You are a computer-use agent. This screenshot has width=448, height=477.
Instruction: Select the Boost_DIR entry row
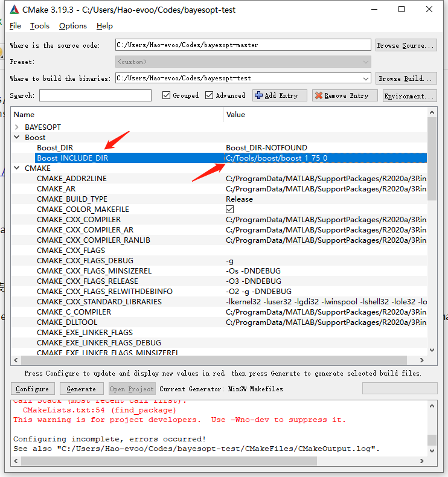(55, 148)
